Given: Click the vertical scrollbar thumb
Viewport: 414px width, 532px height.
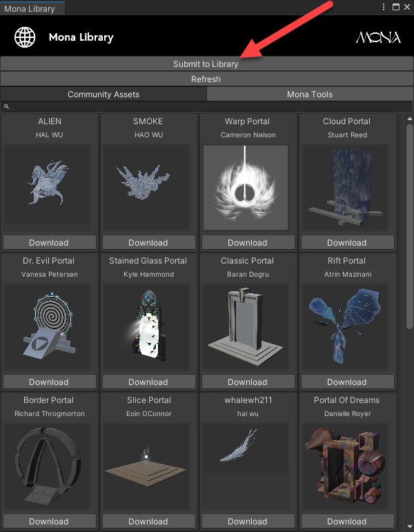Looking at the screenshot, I should (410, 226).
